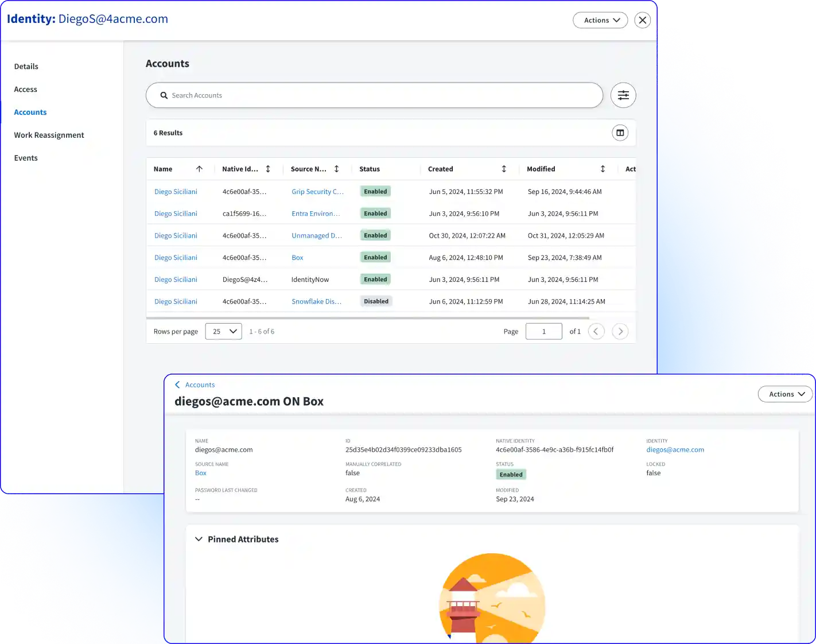This screenshot has width=816, height=644.
Task: Open the top Actions dropdown
Action: tap(600, 20)
